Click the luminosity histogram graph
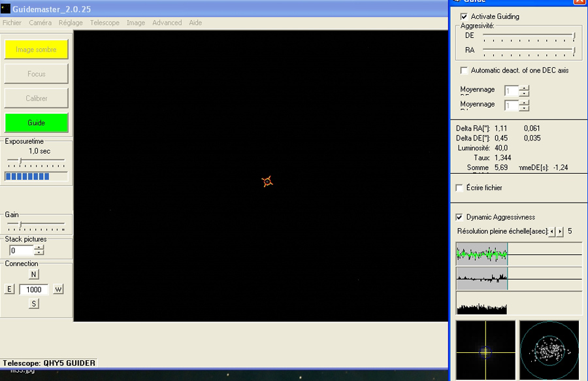 [x=519, y=303]
